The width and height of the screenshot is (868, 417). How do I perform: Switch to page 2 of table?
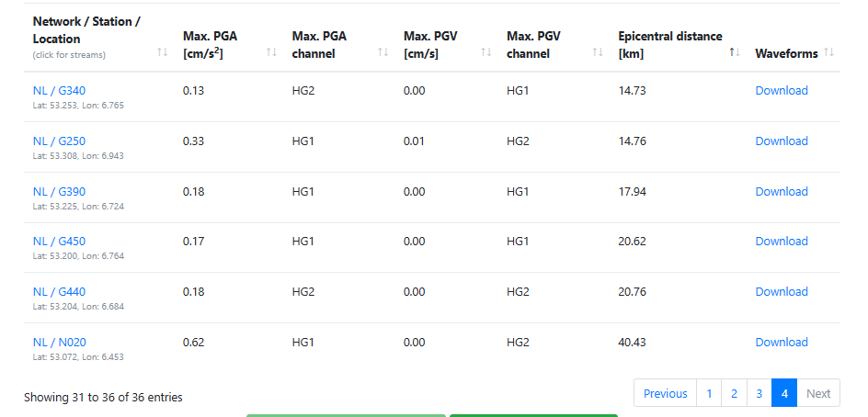pos(734,393)
